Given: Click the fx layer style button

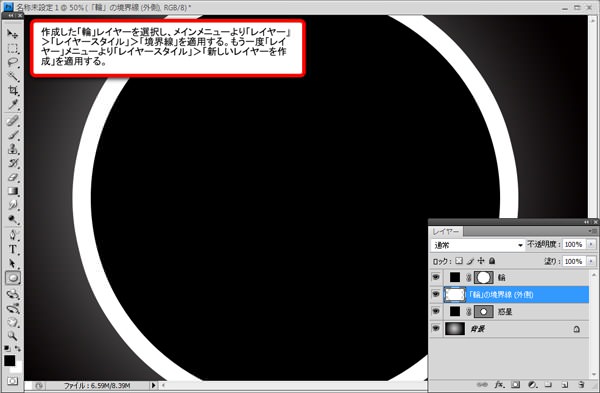Looking at the screenshot, I should pyautogui.click(x=499, y=384).
